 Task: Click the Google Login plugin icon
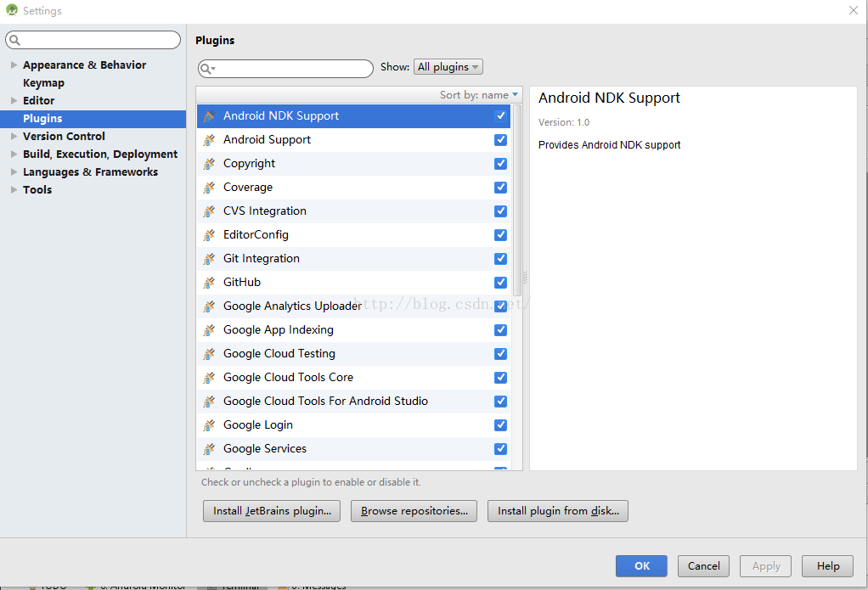(x=209, y=425)
